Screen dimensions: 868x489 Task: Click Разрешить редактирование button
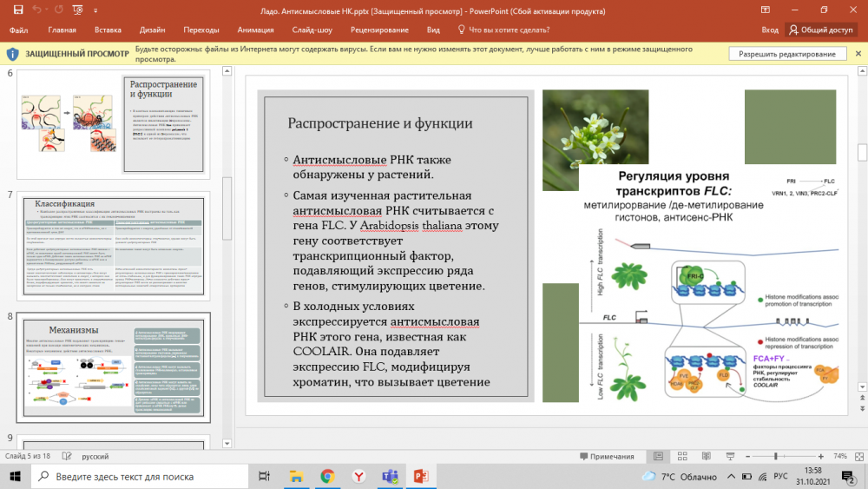click(x=787, y=54)
